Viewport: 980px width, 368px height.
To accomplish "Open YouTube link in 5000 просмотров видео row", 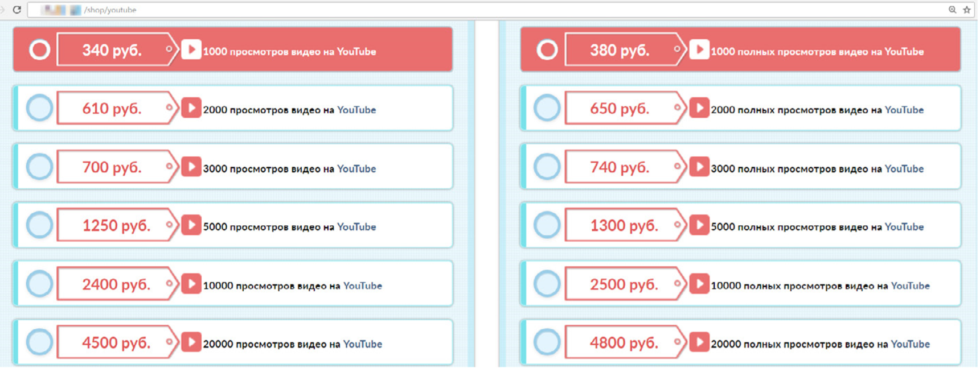I will tap(356, 227).
